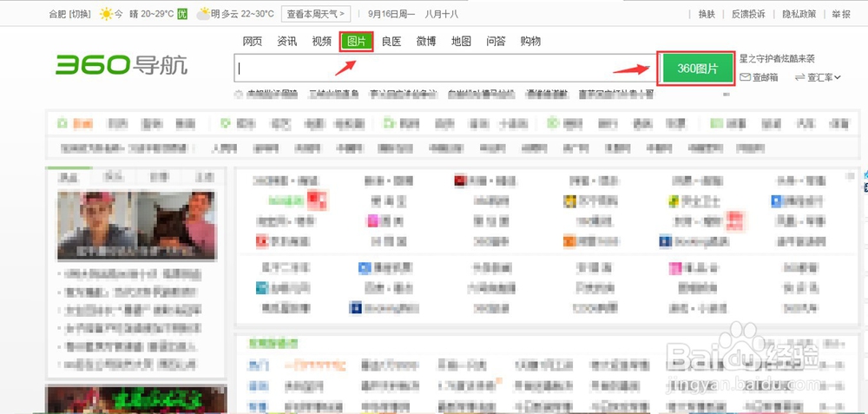Focus the 360 search input box
The image size is (868, 414).
pos(445,68)
